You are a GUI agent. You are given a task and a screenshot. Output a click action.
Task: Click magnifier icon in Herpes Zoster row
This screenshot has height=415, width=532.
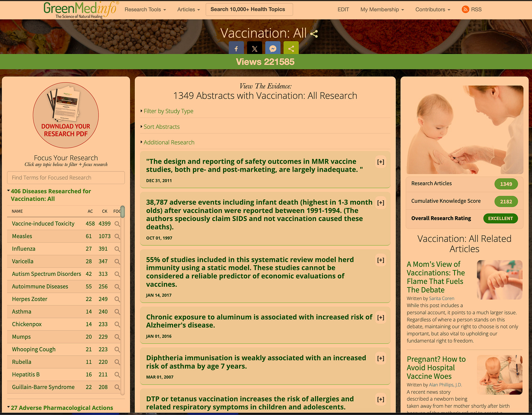(x=117, y=299)
